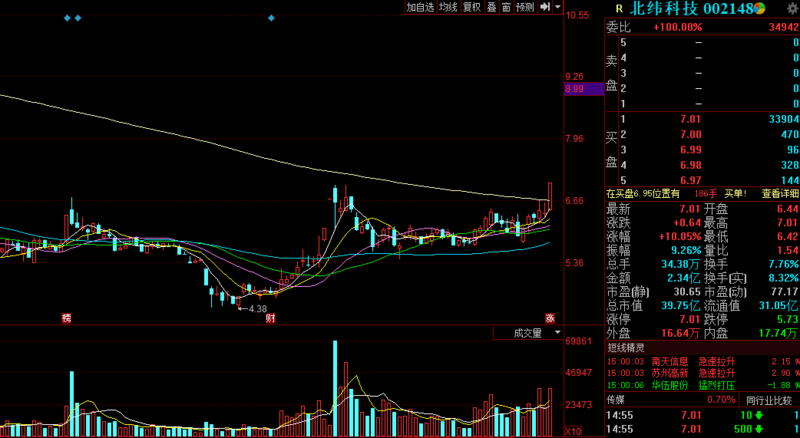The image size is (800, 438).
Task: Click the arrow-to-bar icon in chart toolbar
Action: click(545, 7)
